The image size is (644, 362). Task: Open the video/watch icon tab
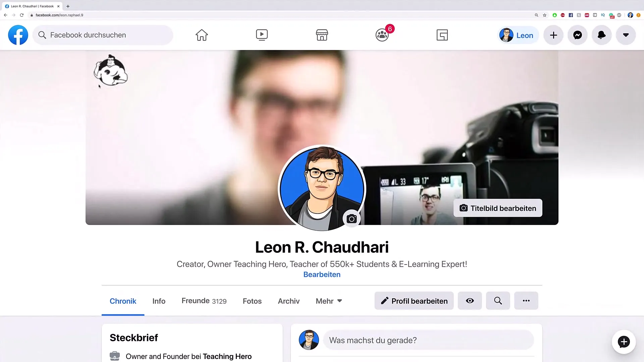coord(261,35)
